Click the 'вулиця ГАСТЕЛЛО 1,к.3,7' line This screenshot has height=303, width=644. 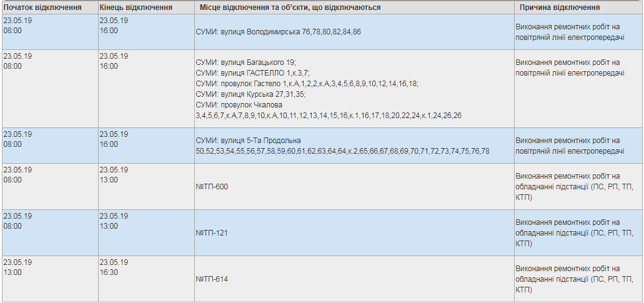[253, 73]
